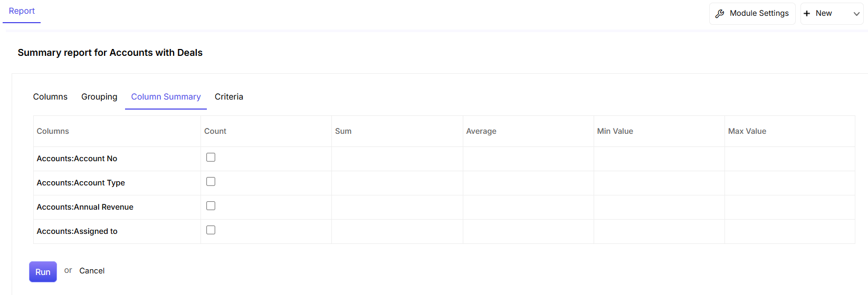Switch to the Columns tab
Screen dimensions: 868x295
50,97
